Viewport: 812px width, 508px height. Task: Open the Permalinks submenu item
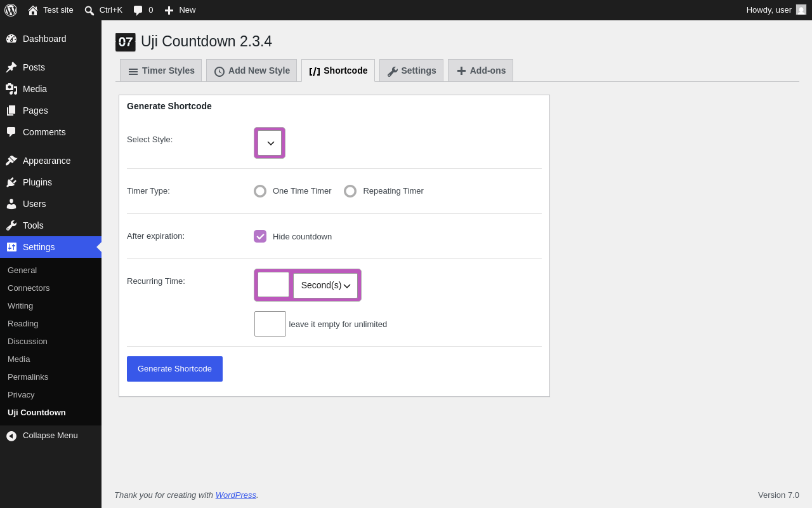[51, 377]
